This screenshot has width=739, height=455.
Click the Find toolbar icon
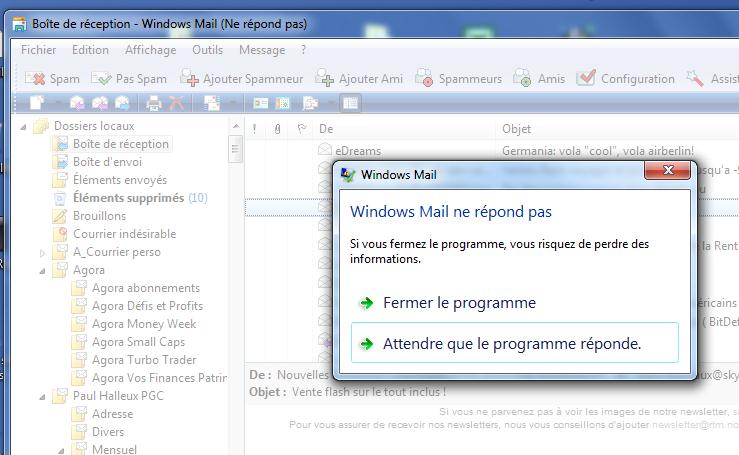click(310, 102)
